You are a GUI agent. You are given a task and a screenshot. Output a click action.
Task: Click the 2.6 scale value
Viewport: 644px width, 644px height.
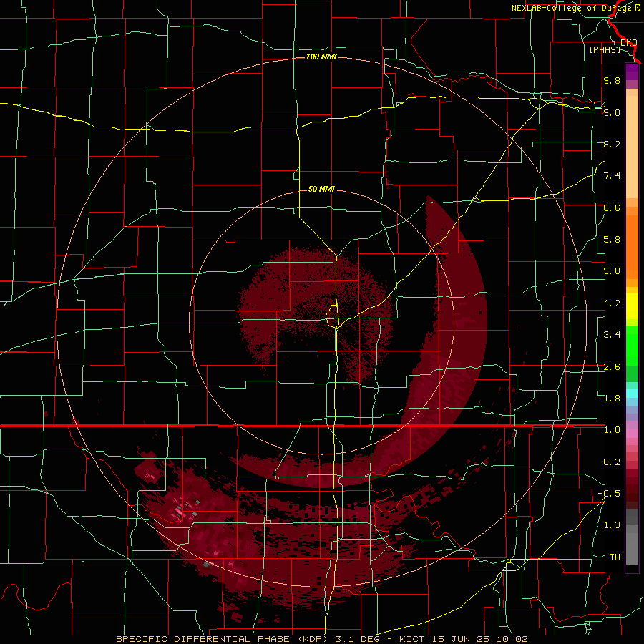coord(612,367)
